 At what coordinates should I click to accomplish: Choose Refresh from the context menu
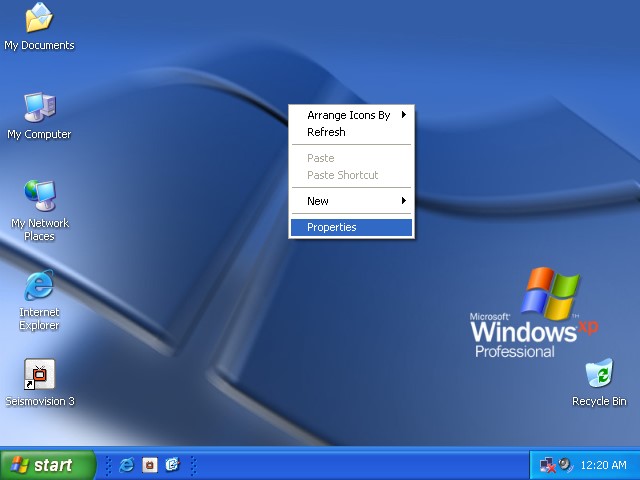click(x=326, y=132)
